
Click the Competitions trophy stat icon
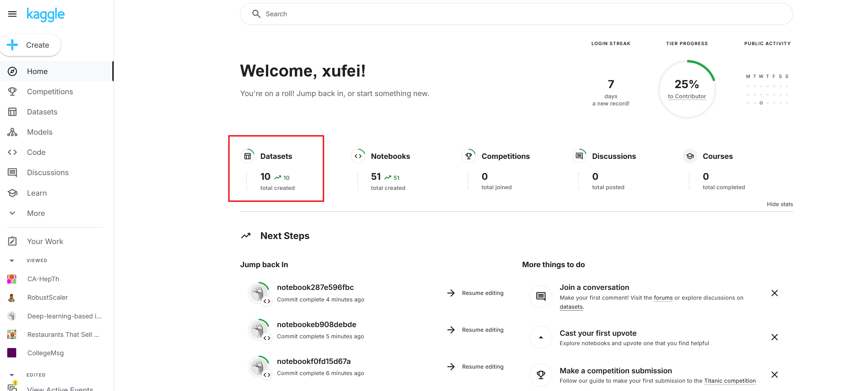[468, 156]
